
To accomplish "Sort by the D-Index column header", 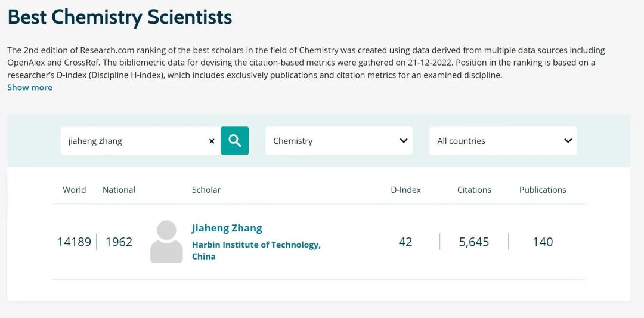I will pos(405,189).
